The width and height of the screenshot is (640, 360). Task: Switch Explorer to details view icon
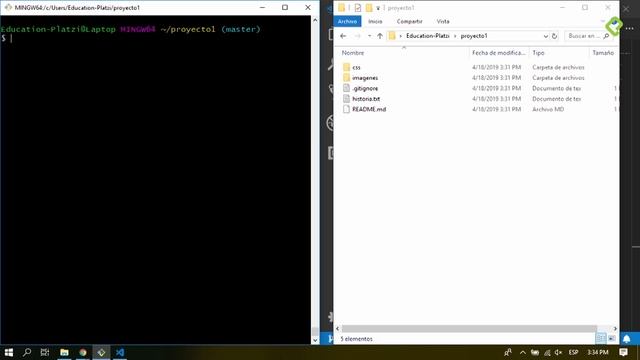[601, 338]
